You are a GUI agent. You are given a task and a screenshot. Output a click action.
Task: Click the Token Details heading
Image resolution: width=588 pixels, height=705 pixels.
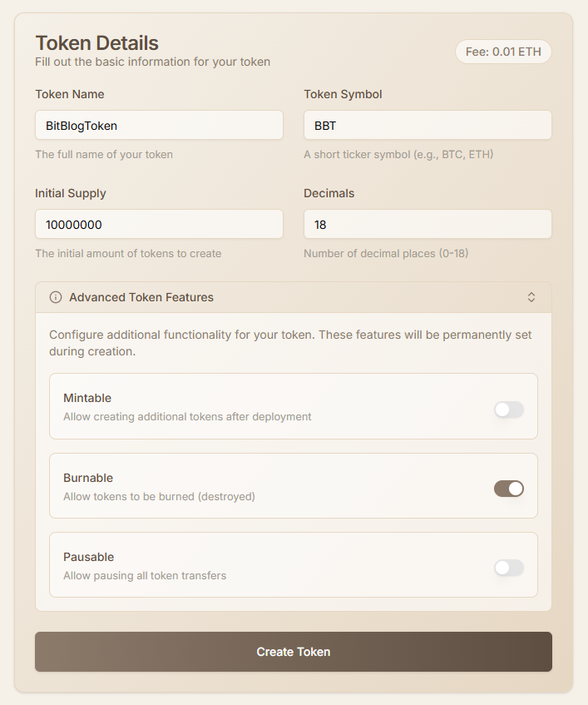pos(96,42)
